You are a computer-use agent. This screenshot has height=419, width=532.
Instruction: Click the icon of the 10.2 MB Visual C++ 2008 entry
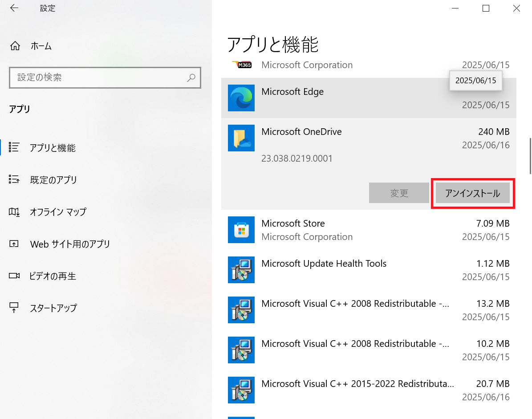241,350
